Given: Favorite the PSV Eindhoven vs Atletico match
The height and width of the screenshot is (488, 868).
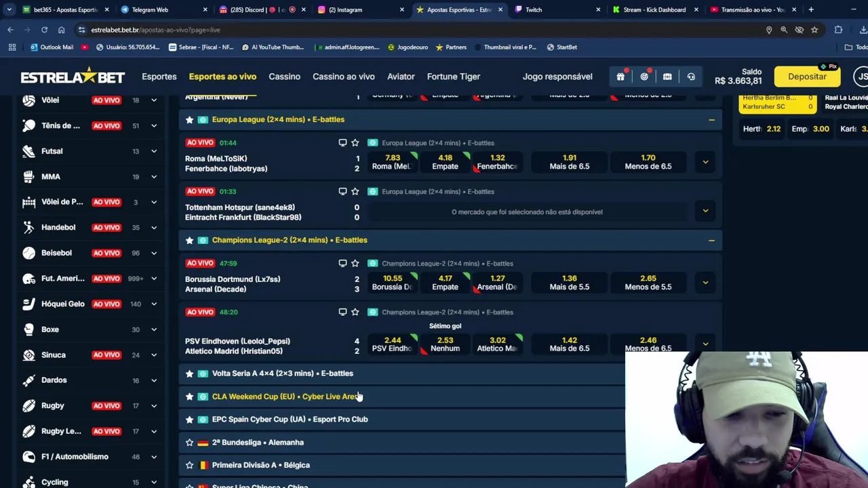Looking at the screenshot, I should pos(355,312).
